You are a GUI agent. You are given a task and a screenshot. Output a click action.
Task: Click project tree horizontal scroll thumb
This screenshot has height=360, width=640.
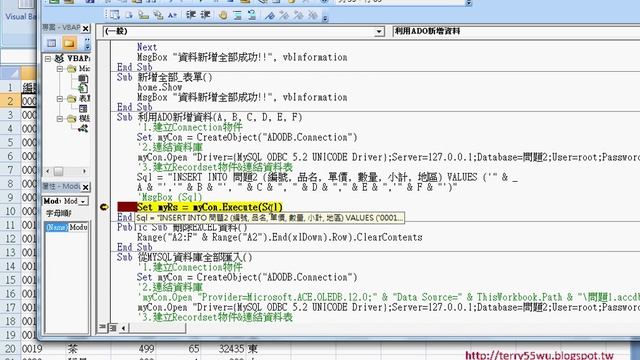click(x=58, y=171)
